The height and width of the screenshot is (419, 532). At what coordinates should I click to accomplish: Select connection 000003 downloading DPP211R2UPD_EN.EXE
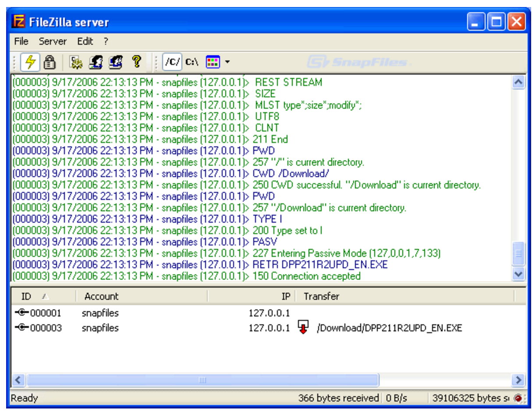pyautogui.click(x=46, y=328)
